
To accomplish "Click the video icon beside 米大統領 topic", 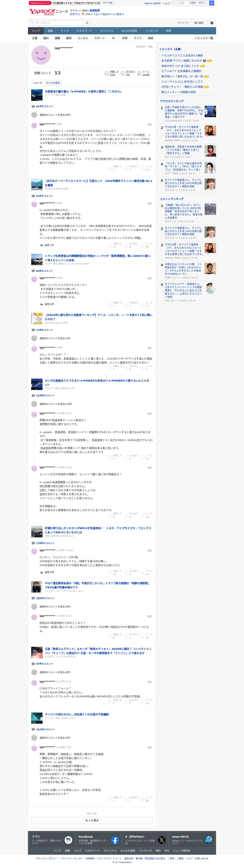I will (204, 61).
